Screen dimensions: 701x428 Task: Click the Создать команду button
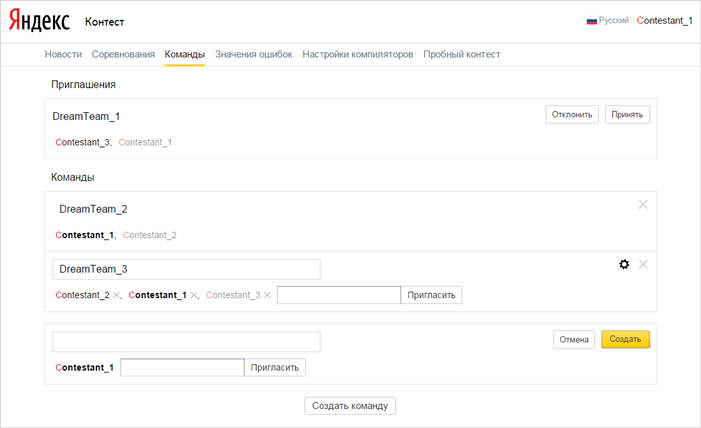tap(350, 405)
